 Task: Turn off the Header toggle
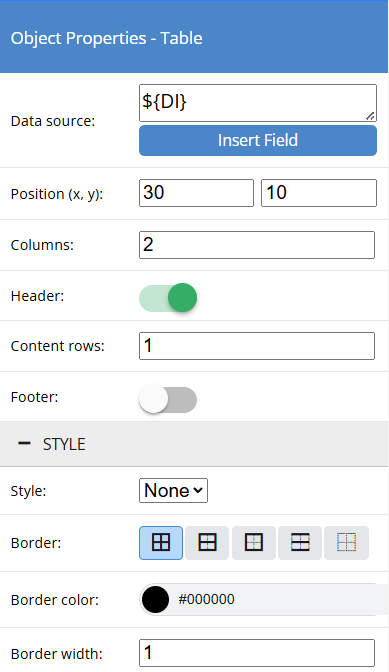(168, 297)
